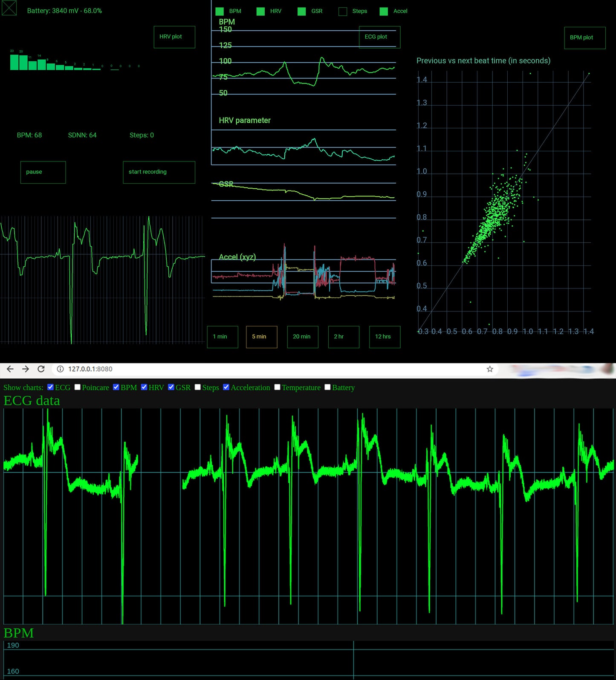Reload the page with the refresh icon

coord(41,369)
